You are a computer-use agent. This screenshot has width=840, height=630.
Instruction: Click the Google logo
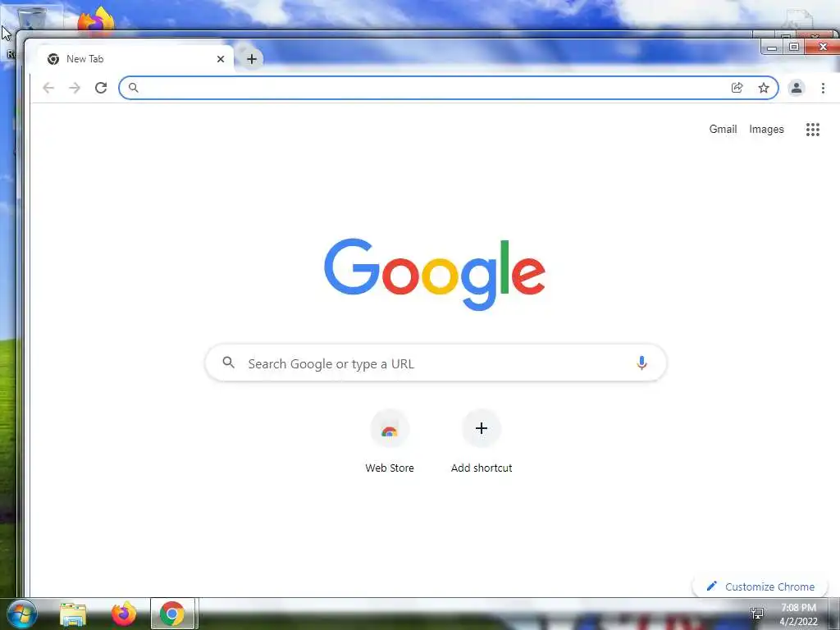point(435,274)
